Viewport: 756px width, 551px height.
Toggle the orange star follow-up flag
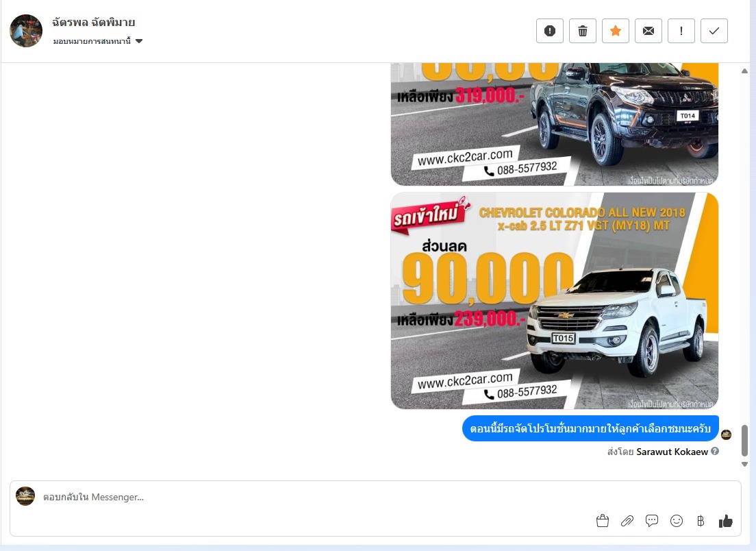[615, 31]
